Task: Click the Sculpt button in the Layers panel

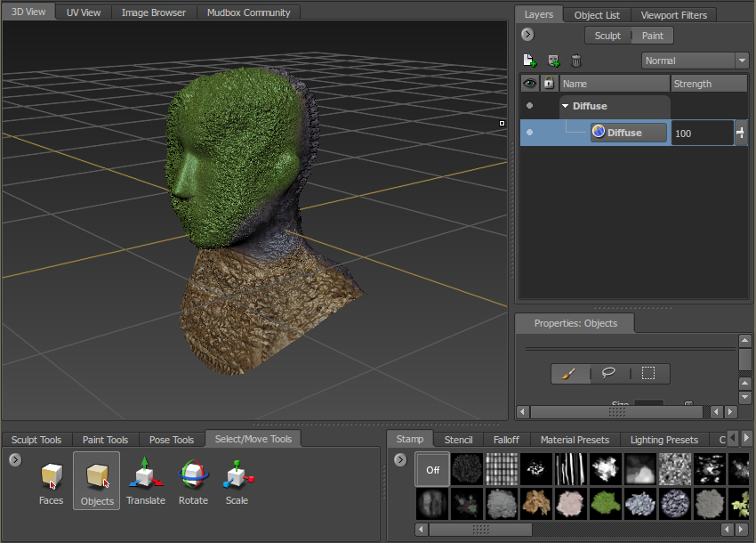Action: 607,35
